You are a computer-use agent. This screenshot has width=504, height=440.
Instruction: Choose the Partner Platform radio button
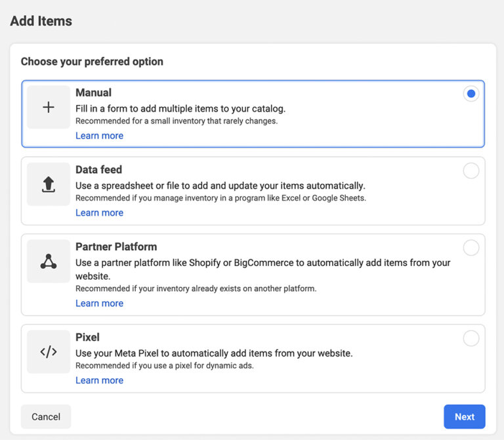[x=471, y=248]
